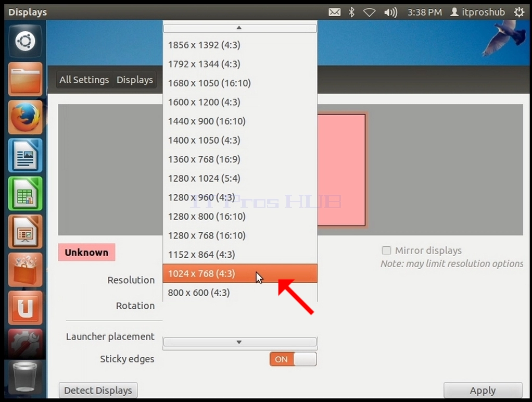The height and width of the screenshot is (402, 532).
Task: Open the Ubuntu One launcher icon
Action: click(25, 308)
